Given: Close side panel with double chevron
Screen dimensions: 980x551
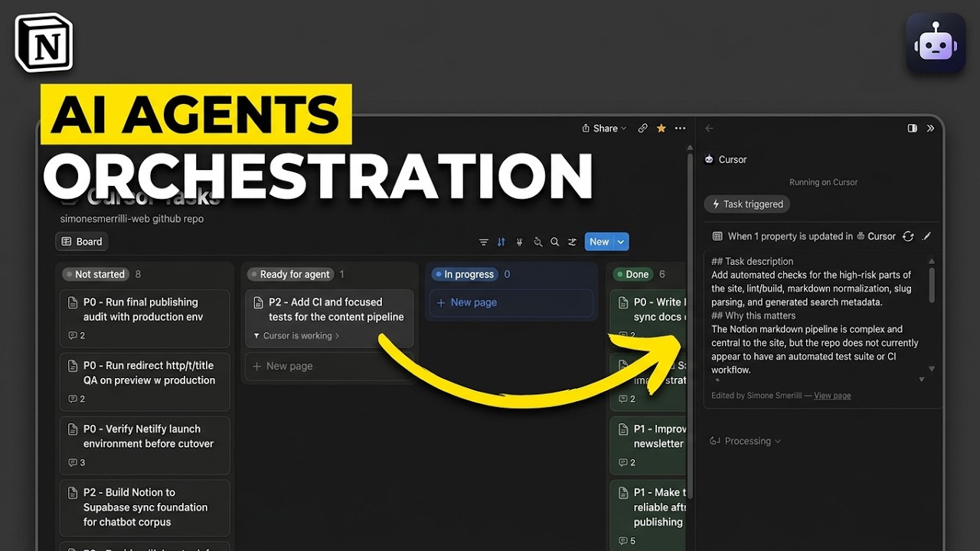Looking at the screenshot, I should 930,129.
